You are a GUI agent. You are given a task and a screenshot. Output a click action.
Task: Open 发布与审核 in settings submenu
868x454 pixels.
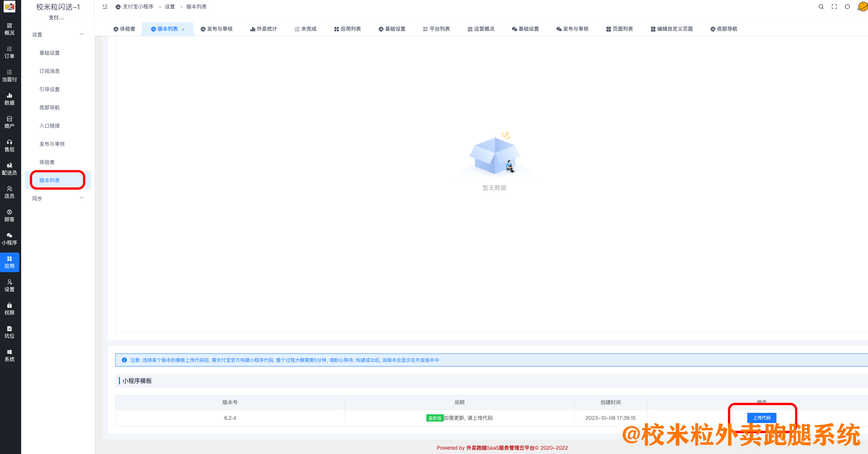coord(52,144)
